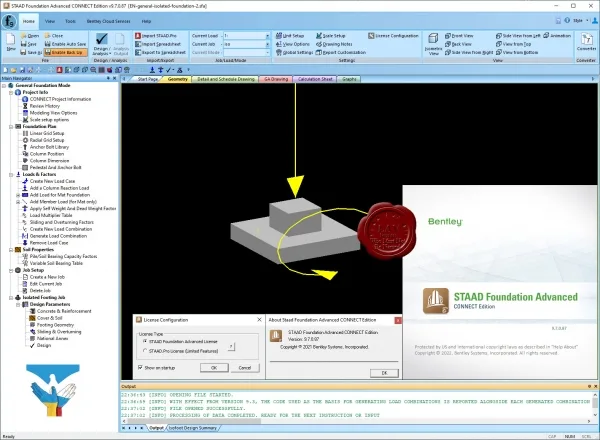The image size is (600, 440).
Task: Select Side View from Left
Action: tap(518, 36)
